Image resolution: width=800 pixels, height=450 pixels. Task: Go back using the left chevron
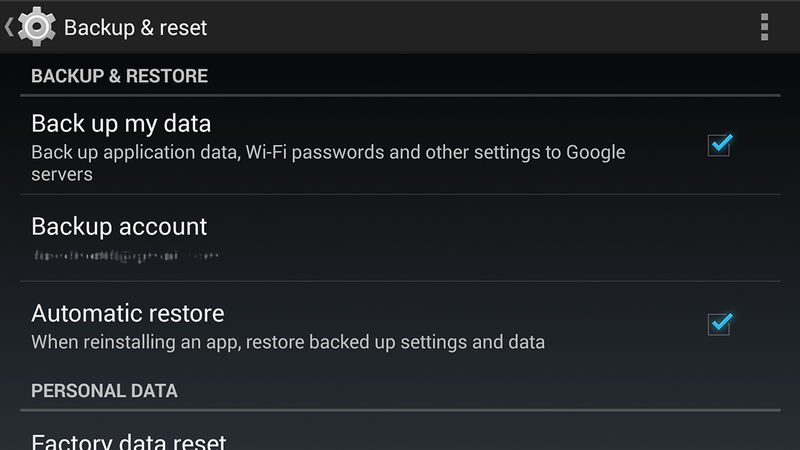click(8, 27)
